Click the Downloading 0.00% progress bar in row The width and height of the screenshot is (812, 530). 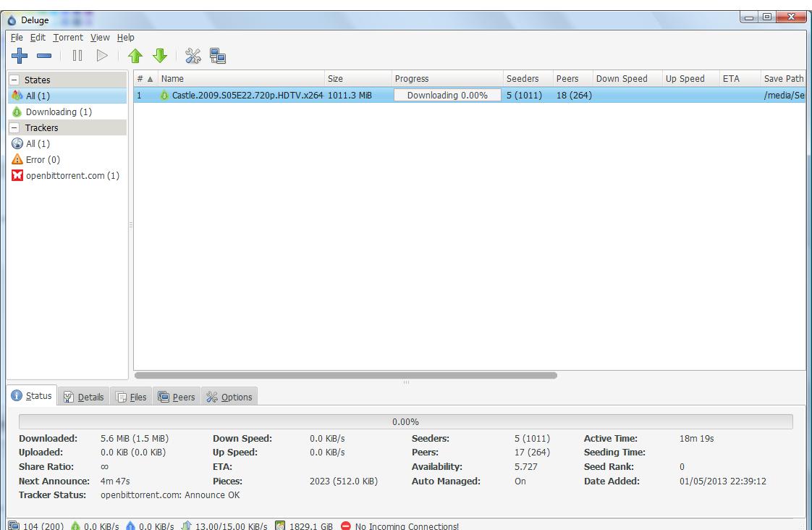click(447, 96)
